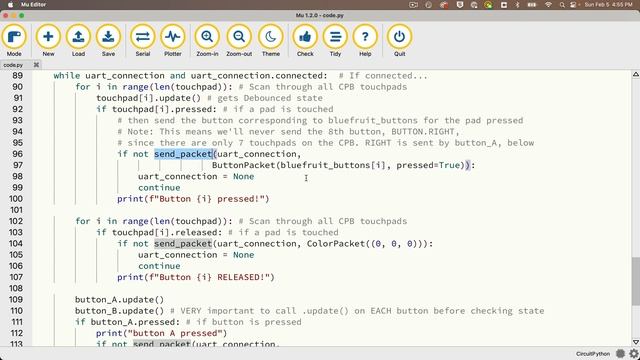
Task: Click the screen recording camera menu bar icon
Action: click(413, 5)
